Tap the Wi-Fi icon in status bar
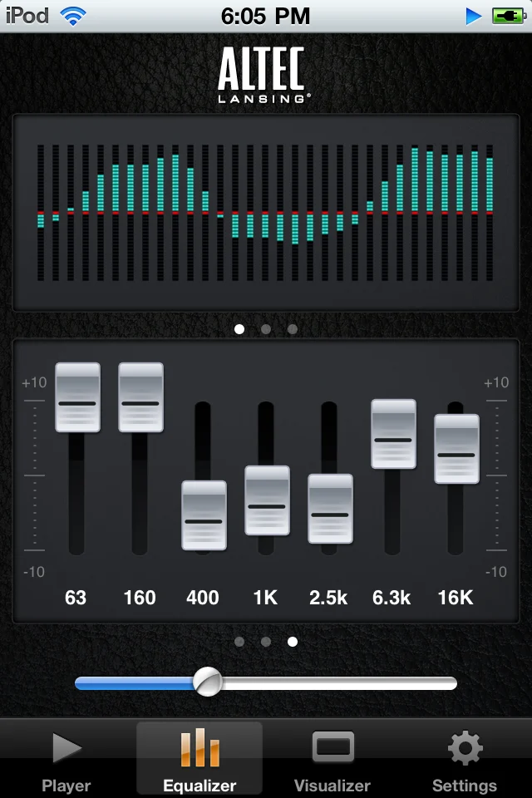The width and height of the screenshot is (532, 798). coord(73,17)
